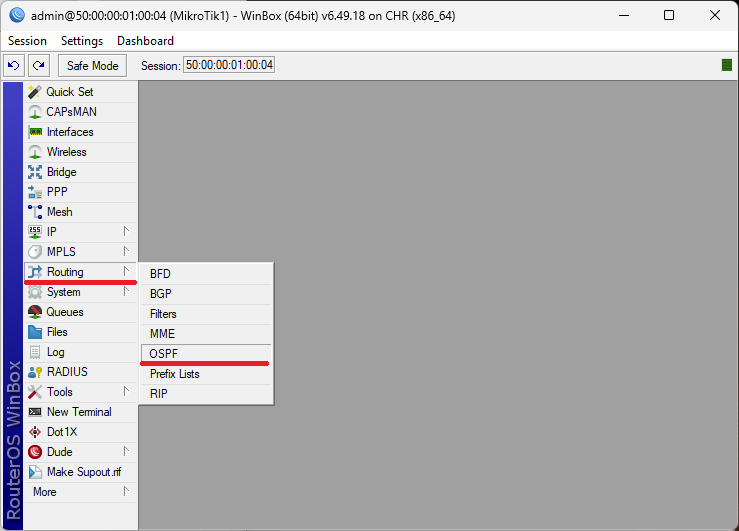The image size is (739, 531).
Task: Click the Dude icon in sidebar
Action: tap(35, 452)
